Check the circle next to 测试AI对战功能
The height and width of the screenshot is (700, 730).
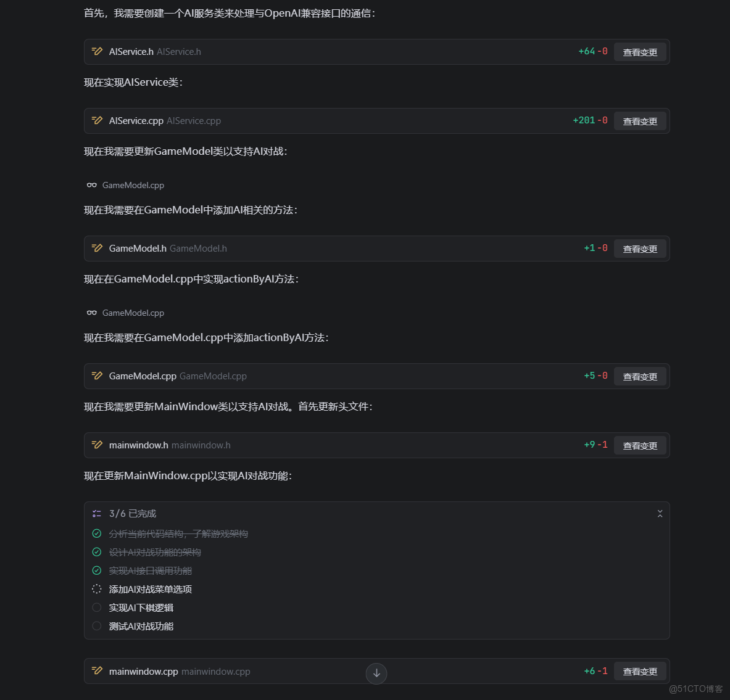[96, 626]
